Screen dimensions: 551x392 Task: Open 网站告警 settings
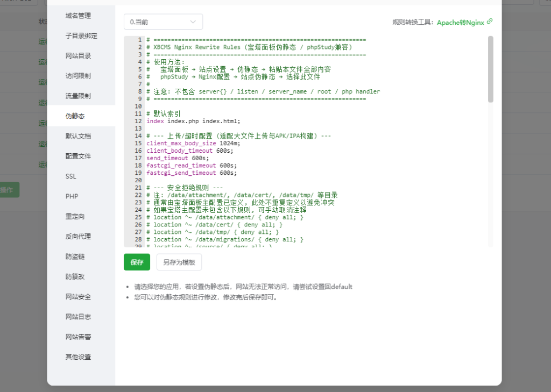coord(78,337)
